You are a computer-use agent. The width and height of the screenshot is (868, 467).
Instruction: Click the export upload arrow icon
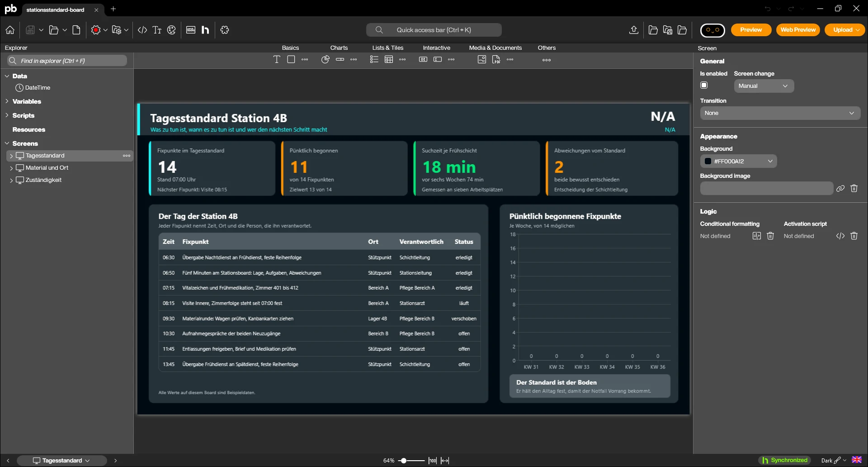634,30
